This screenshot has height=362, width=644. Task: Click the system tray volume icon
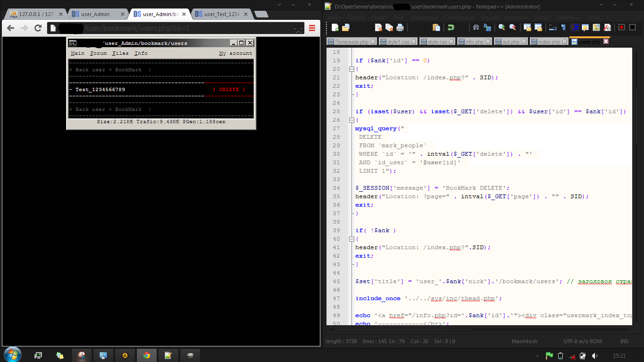pos(595,355)
